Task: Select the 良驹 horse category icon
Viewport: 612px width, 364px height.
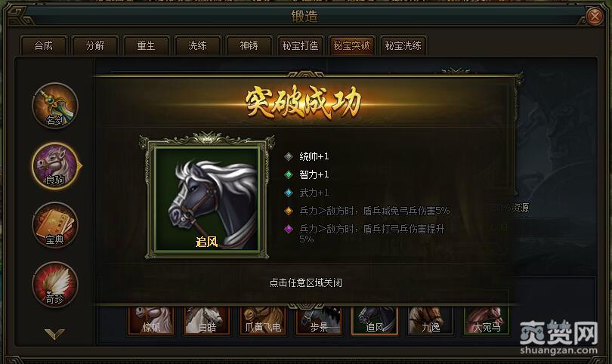Action: [x=55, y=165]
